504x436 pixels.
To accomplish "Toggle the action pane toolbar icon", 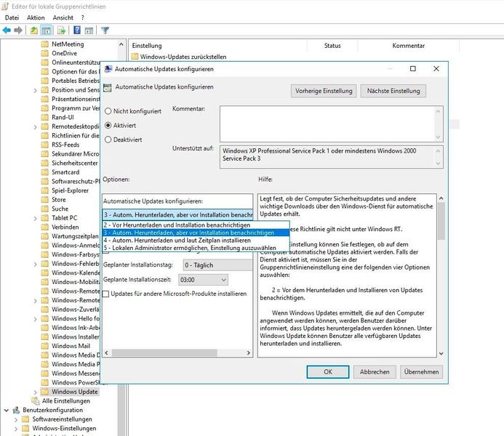I will tap(89, 31).
